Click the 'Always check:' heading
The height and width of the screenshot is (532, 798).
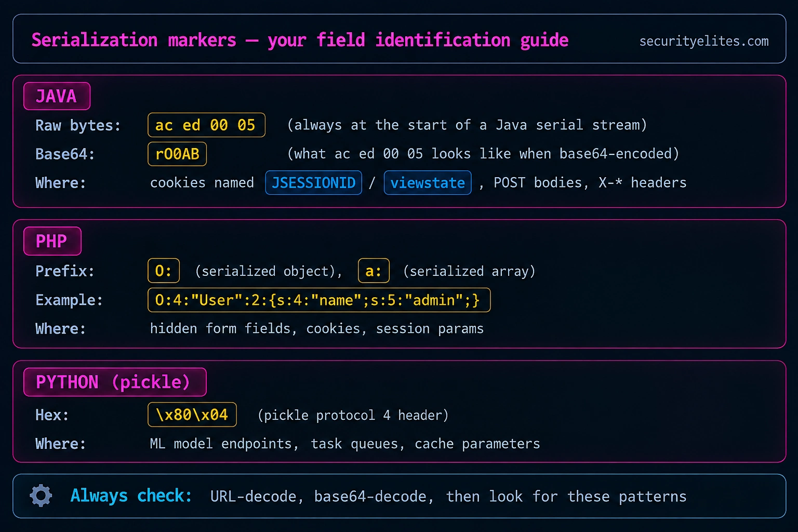tap(131, 496)
